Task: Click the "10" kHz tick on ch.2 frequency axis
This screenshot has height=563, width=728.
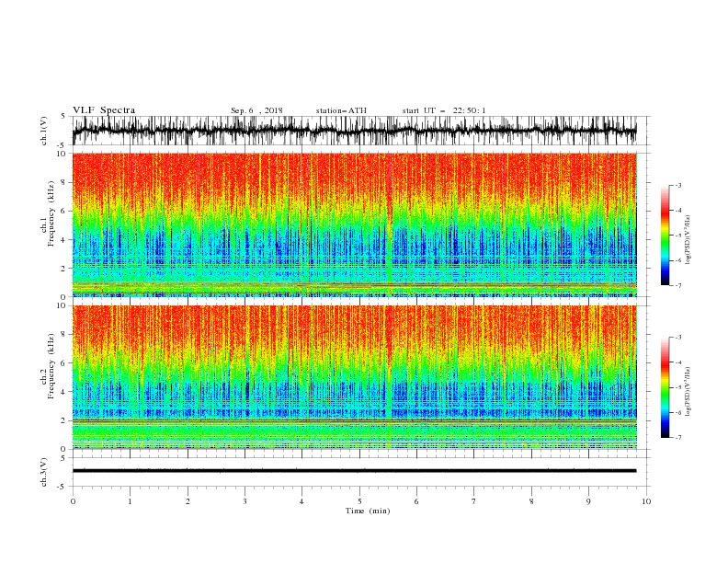Action: [63, 305]
